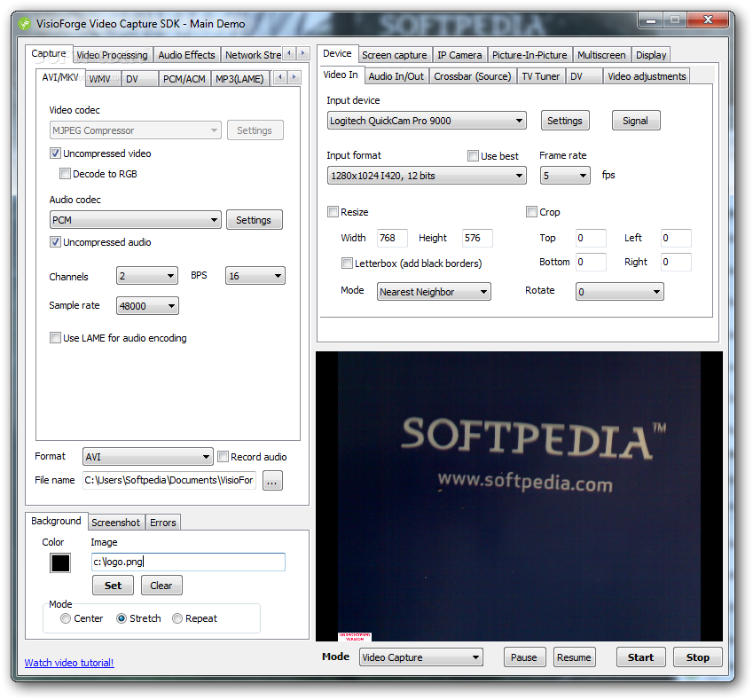Tick the Crop checkbox
Screen dimensions: 753x700
click(531, 212)
